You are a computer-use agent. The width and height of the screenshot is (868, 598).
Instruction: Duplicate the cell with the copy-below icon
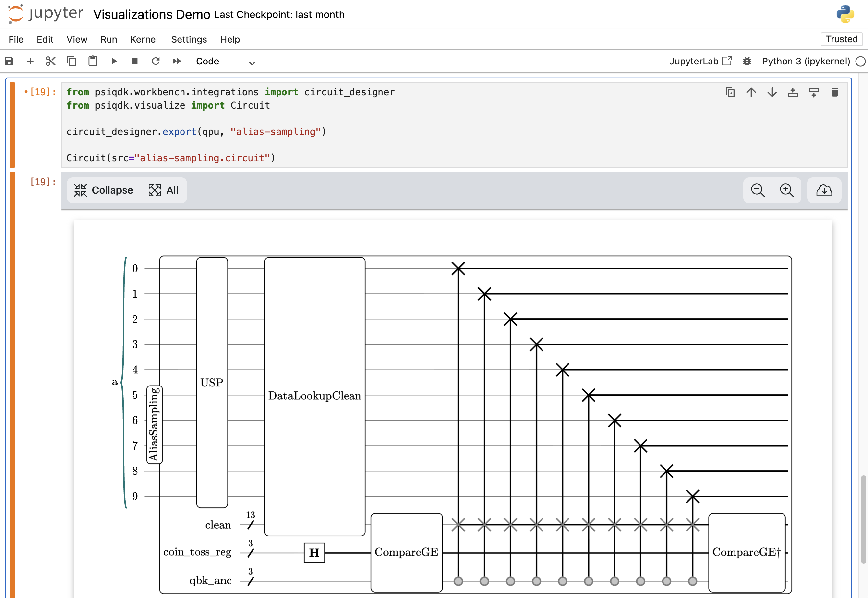(730, 92)
